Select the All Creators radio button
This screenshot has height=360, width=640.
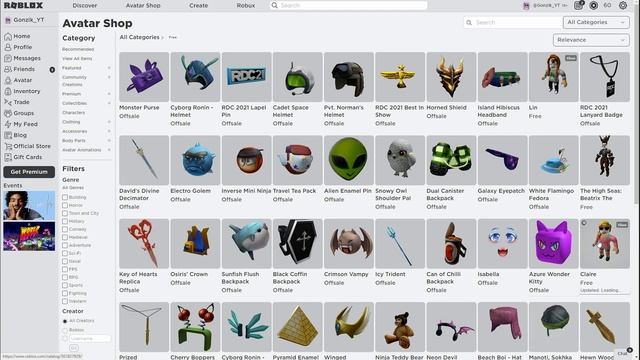(x=65, y=321)
